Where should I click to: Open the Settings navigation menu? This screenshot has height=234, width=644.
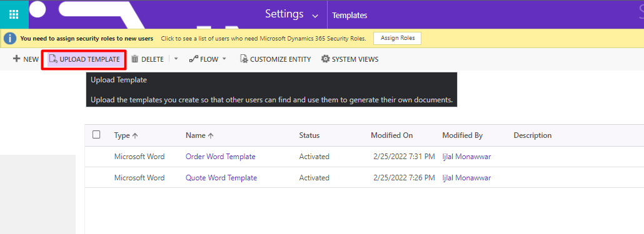coord(284,14)
